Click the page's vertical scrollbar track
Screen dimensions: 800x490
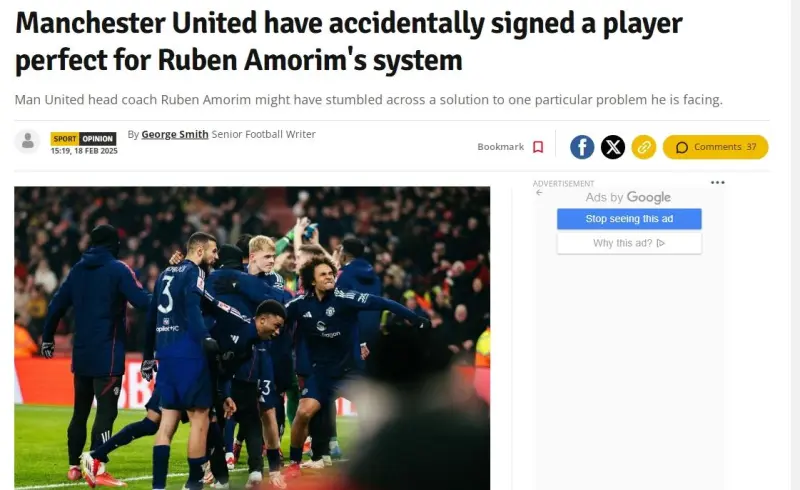click(795, 245)
